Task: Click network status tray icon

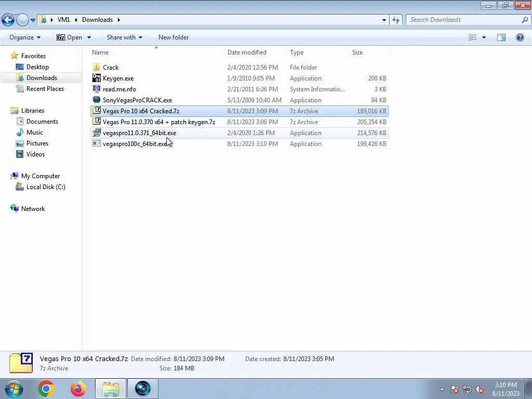Action: pos(467,389)
